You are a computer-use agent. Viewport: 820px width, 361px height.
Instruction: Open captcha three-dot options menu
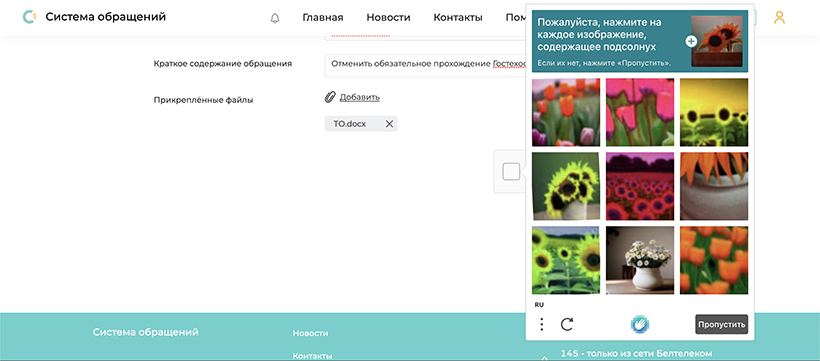(542, 324)
